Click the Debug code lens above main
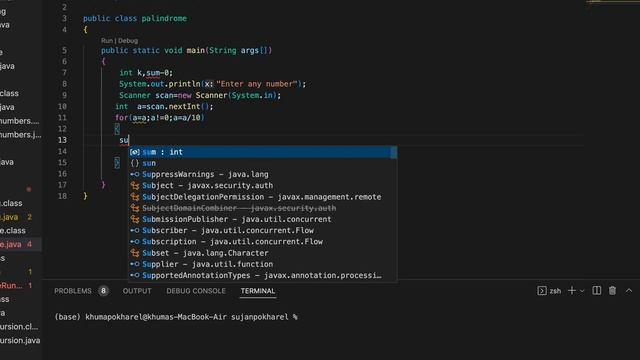 128,41
